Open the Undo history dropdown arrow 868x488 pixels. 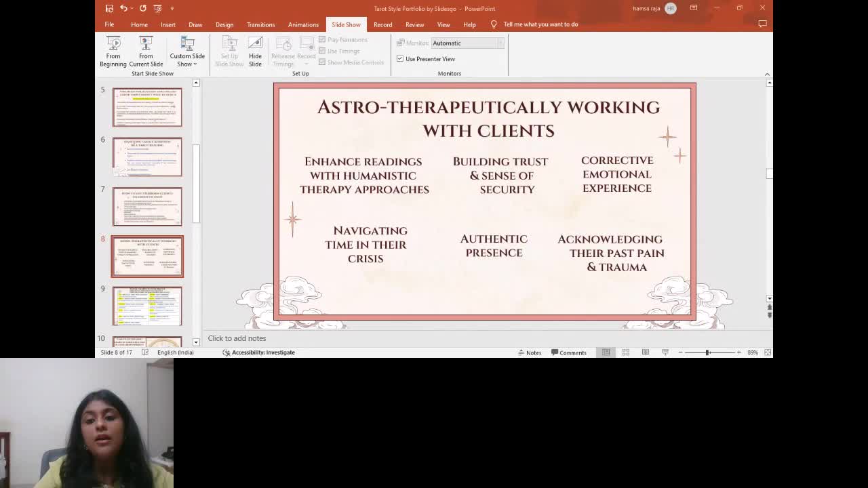[x=132, y=8]
